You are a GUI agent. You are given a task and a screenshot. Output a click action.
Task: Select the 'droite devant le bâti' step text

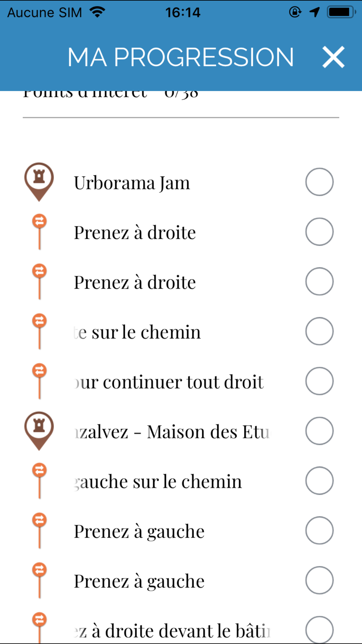tap(172, 631)
